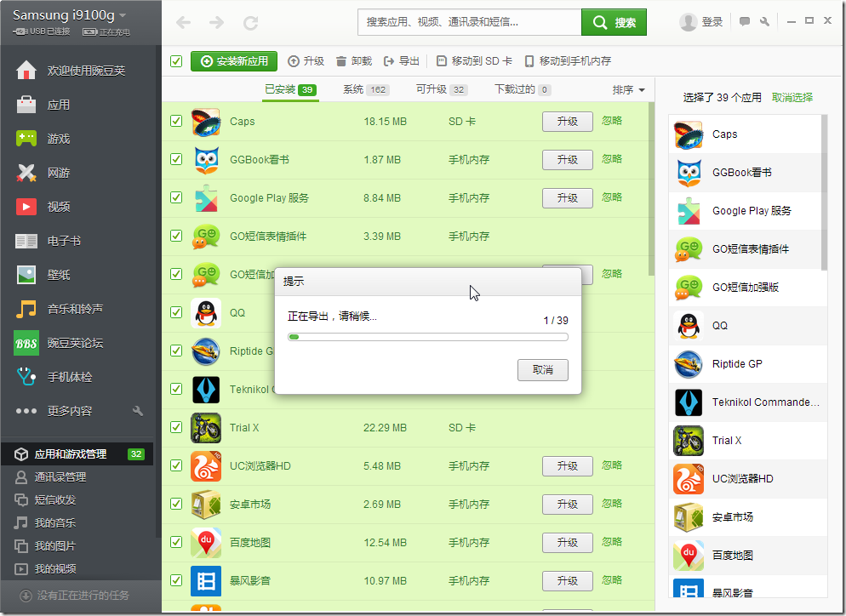846x616 pixels.
Task: Click the 登录 login link
Action: 712,22
